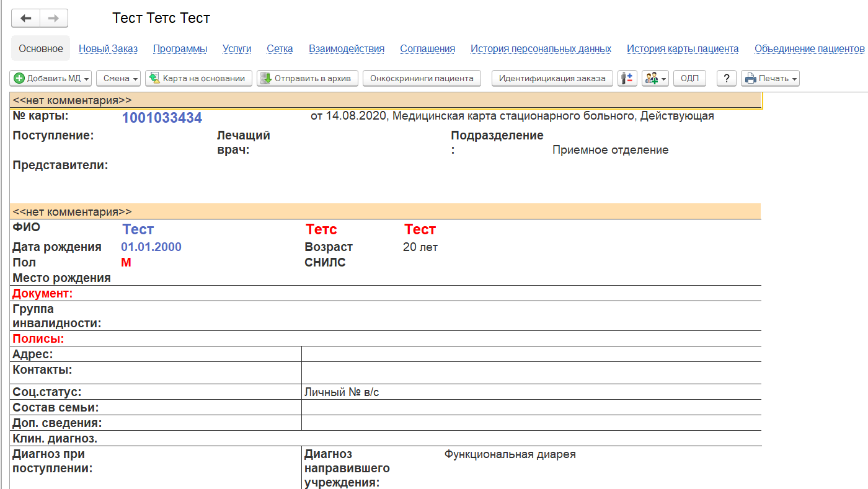Click the Место рождения label
The height and width of the screenshot is (489, 868).
pyautogui.click(x=62, y=278)
